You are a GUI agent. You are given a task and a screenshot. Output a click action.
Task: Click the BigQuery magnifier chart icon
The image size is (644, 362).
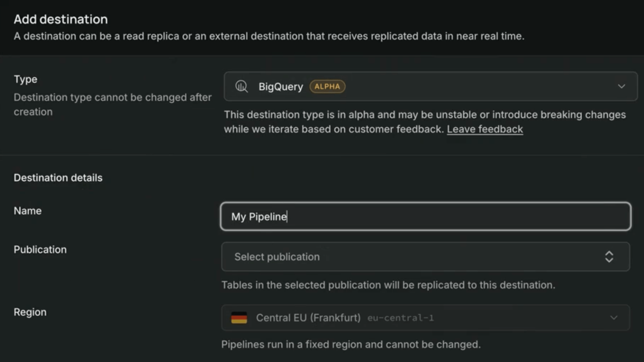[241, 86]
